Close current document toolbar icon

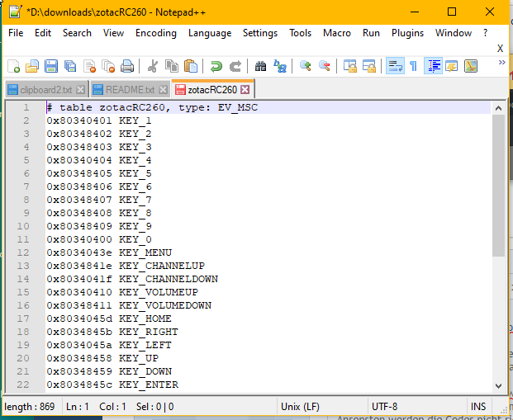(89, 66)
